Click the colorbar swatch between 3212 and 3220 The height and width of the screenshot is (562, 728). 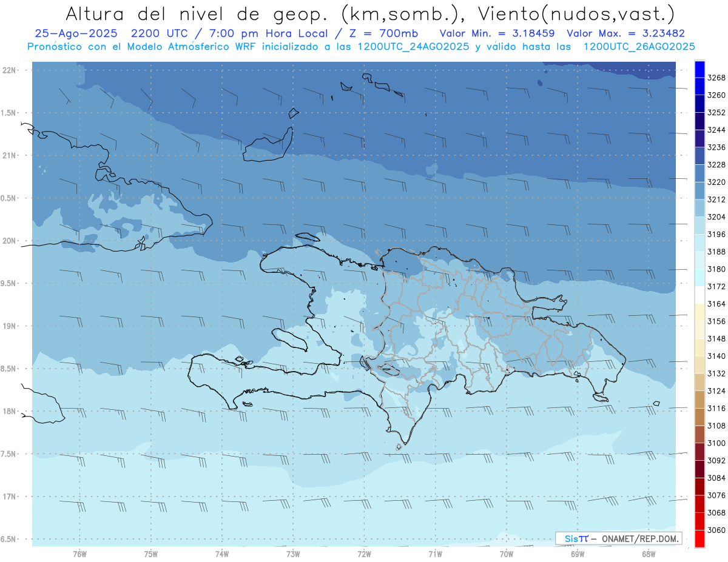pyautogui.click(x=699, y=191)
